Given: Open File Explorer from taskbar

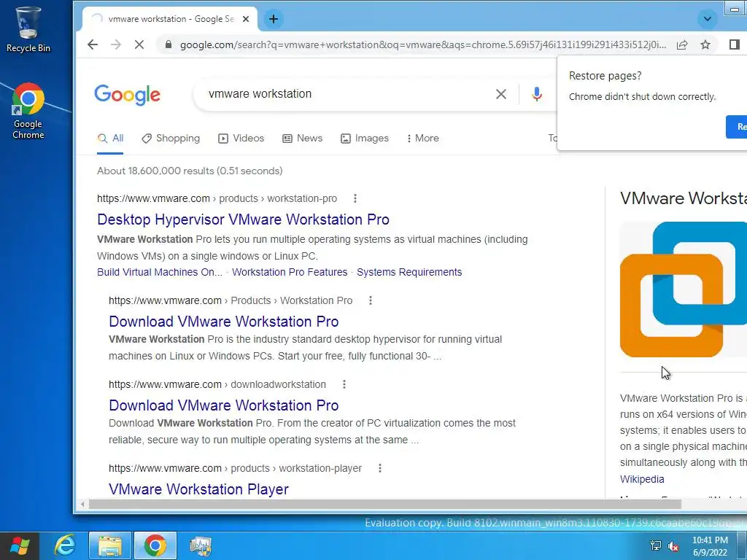Looking at the screenshot, I should [x=110, y=545].
